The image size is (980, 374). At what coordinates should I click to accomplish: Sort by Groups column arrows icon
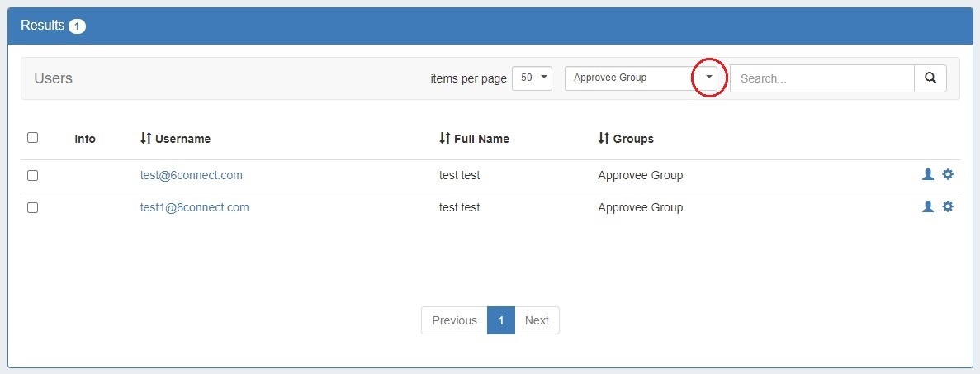pyautogui.click(x=604, y=139)
